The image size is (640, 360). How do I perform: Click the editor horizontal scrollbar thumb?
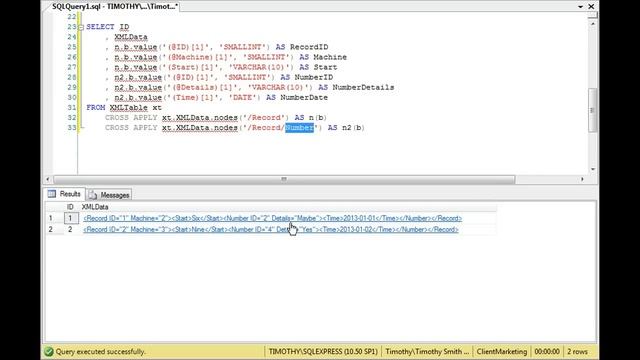284,179
